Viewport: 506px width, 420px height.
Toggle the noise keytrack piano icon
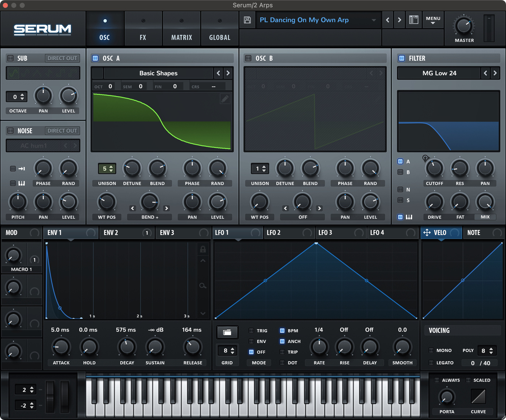[x=22, y=183]
